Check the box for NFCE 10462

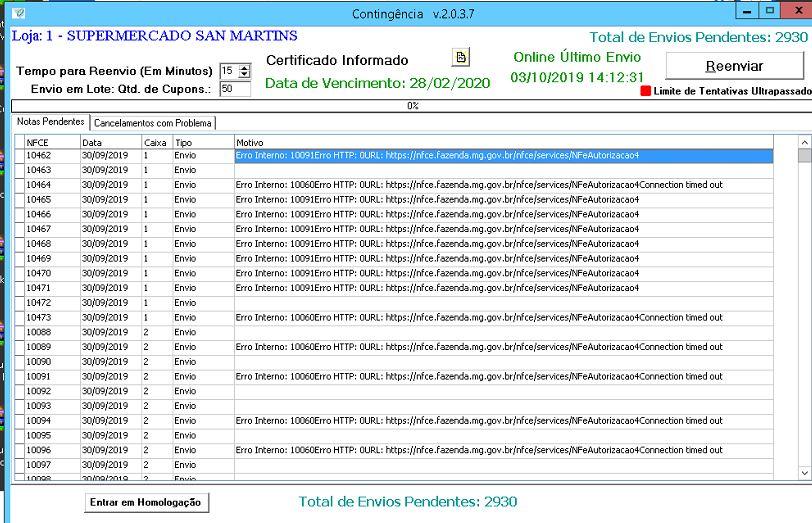19,155
